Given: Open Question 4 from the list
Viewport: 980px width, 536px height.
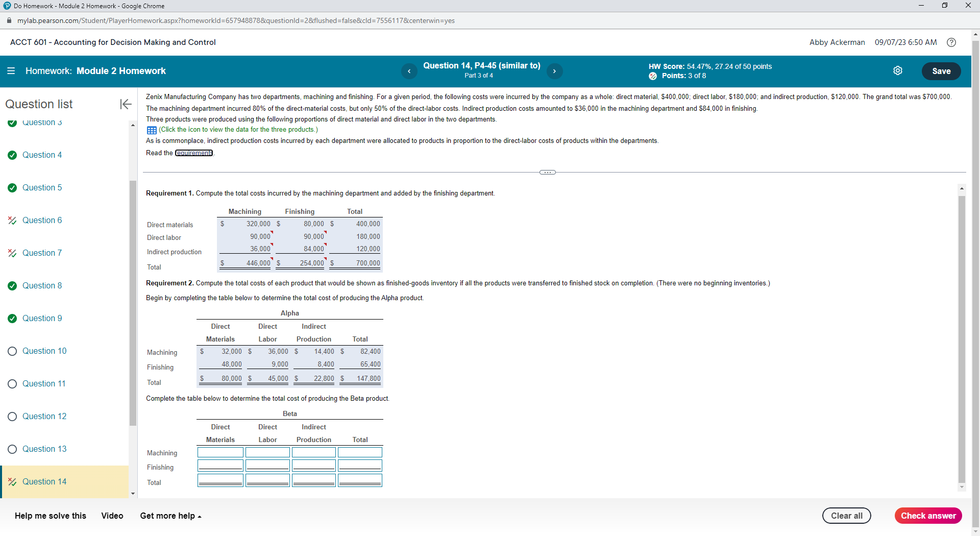Looking at the screenshot, I should [x=42, y=155].
